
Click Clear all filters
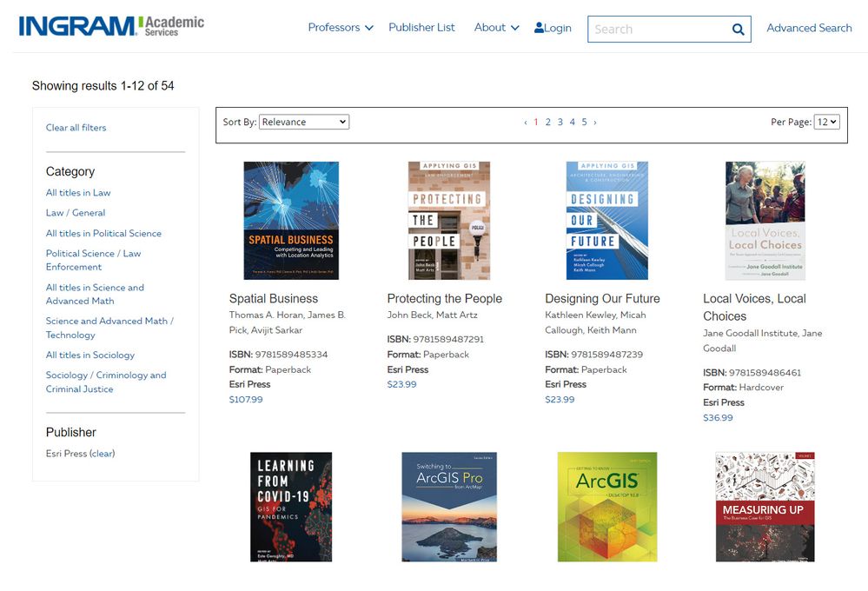pyautogui.click(x=76, y=127)
